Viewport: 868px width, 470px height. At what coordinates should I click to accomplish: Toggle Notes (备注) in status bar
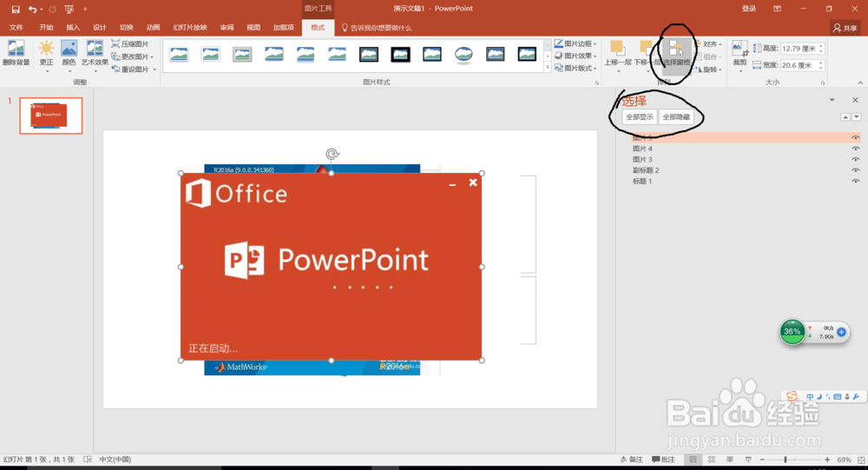click(x=632, y=460)
